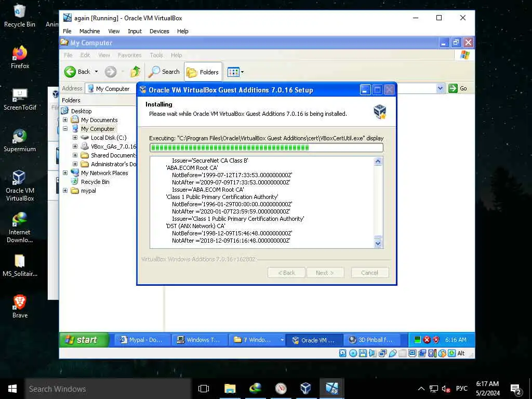532x399 pixels.
Task: Open Explorer Tools menu
Action: tap(156, 55)
